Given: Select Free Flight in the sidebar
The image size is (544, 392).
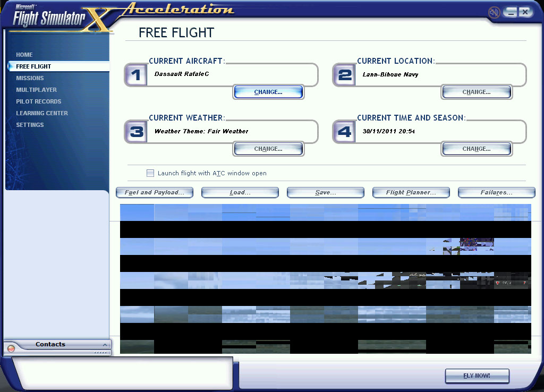Looking at the screenshot, I should click(x=58, y=66).
